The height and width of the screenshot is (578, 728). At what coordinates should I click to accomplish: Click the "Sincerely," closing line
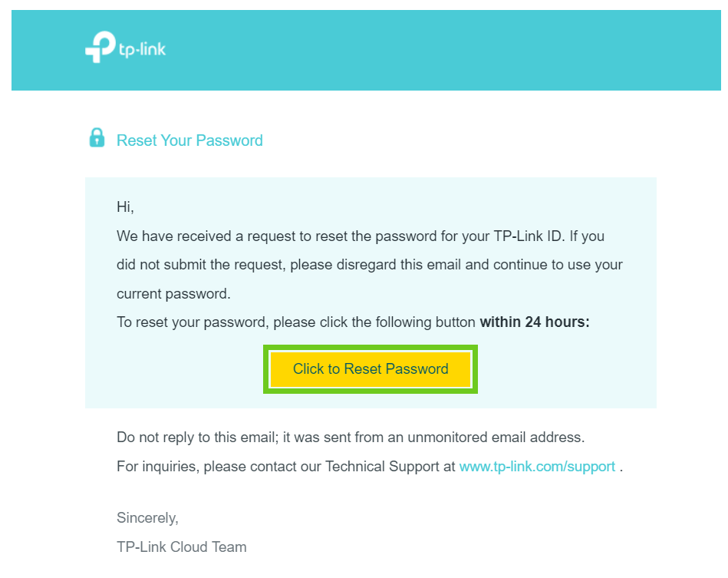pos(147,518)
